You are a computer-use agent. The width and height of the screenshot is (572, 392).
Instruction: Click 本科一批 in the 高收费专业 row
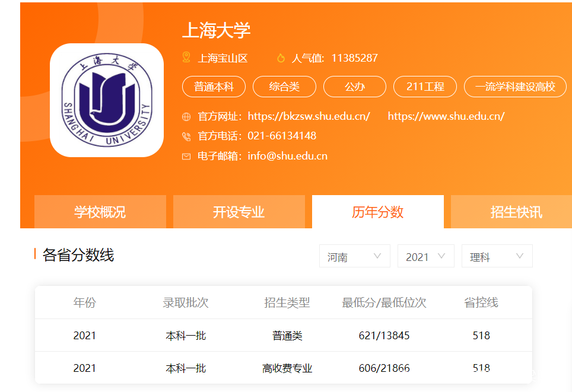[186, 368]
